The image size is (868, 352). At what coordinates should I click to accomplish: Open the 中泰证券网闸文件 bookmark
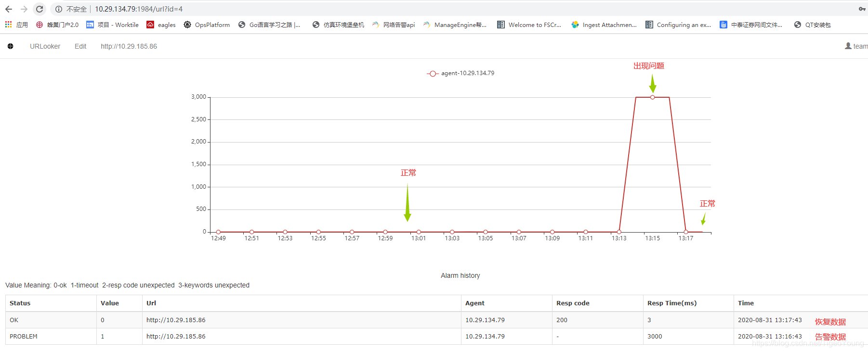751,25
